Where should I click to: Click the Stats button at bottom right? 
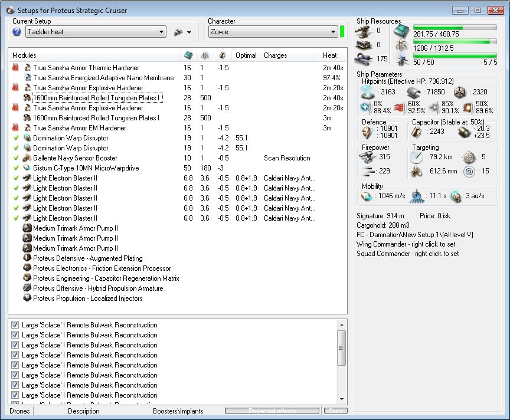point(336,411)
